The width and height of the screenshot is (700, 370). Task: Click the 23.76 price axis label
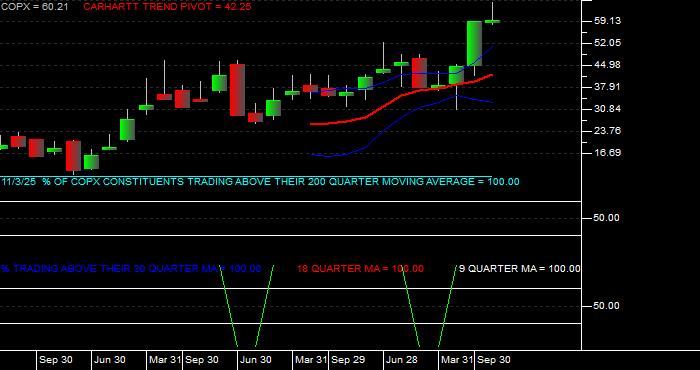(608, 131)
